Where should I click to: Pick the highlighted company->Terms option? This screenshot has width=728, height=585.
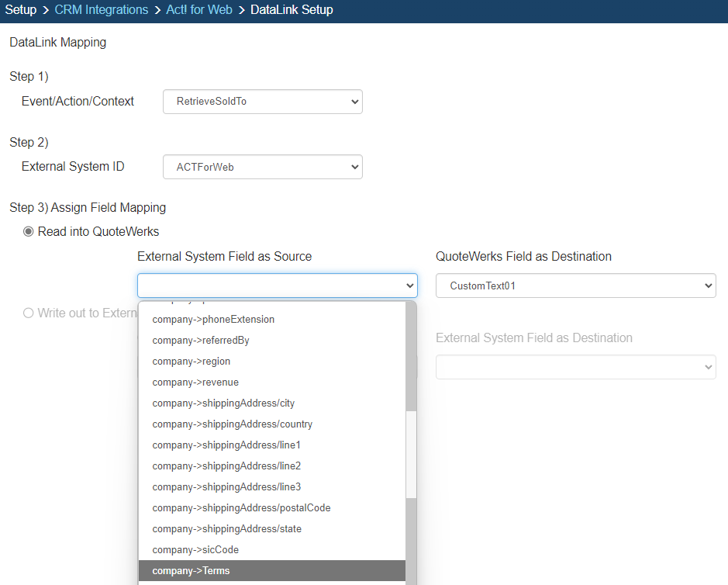pos(191,571)
